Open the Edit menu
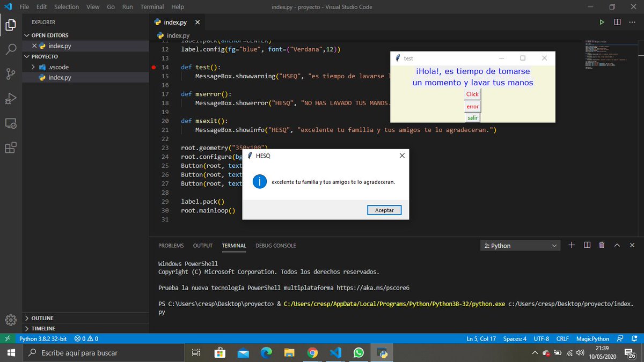Image resolution: width=644 pixels, height=362 pixels. [42, 7]
